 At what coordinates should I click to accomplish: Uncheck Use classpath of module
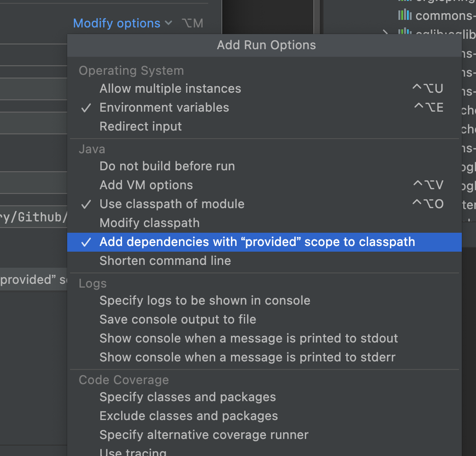172,204
